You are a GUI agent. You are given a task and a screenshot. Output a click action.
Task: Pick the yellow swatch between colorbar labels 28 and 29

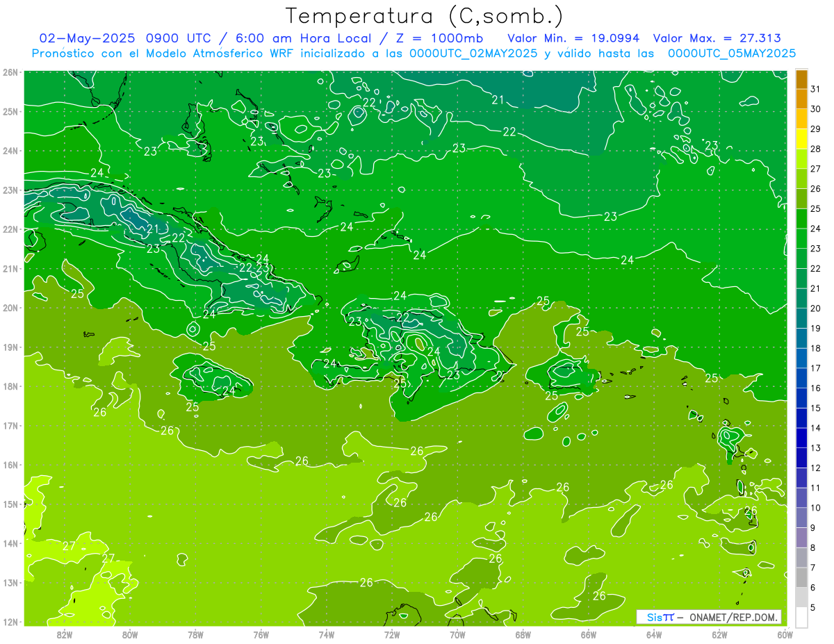click(x=801, y=139)
